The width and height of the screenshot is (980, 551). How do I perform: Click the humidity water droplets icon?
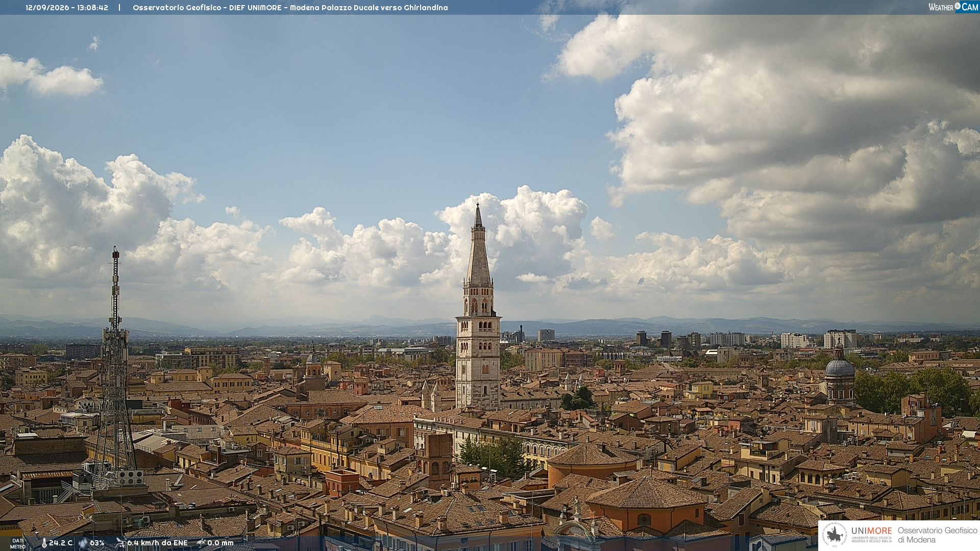(x=83, y=543)
